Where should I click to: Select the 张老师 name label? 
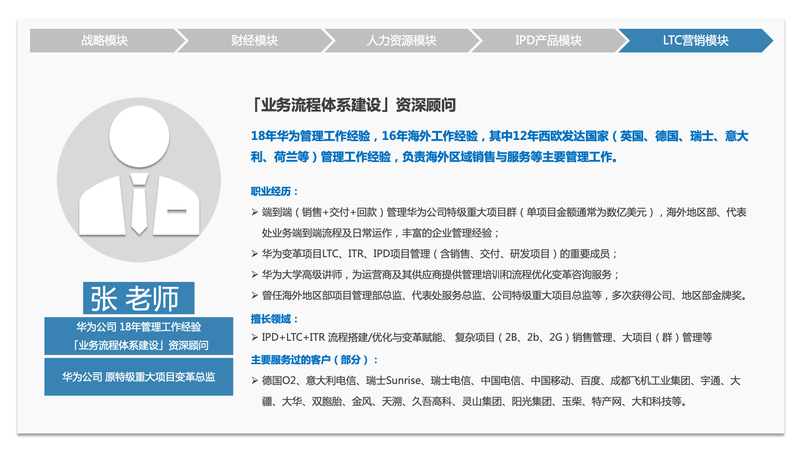click(x=139, y=298)
